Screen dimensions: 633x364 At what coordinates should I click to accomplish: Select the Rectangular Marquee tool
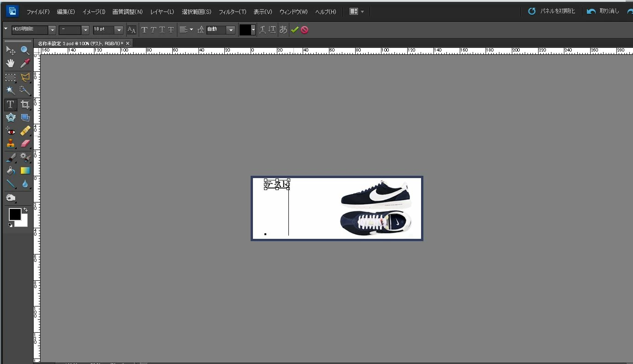pos(11,77)
